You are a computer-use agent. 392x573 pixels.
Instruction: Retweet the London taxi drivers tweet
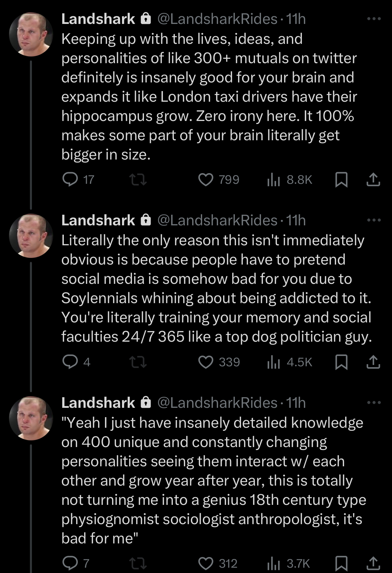click(138, 180)
